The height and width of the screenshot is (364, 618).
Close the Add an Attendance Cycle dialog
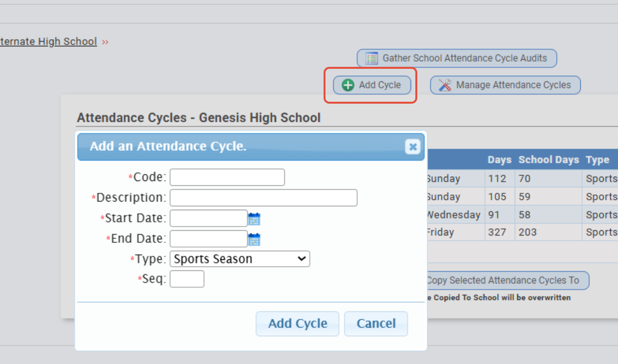413,147
